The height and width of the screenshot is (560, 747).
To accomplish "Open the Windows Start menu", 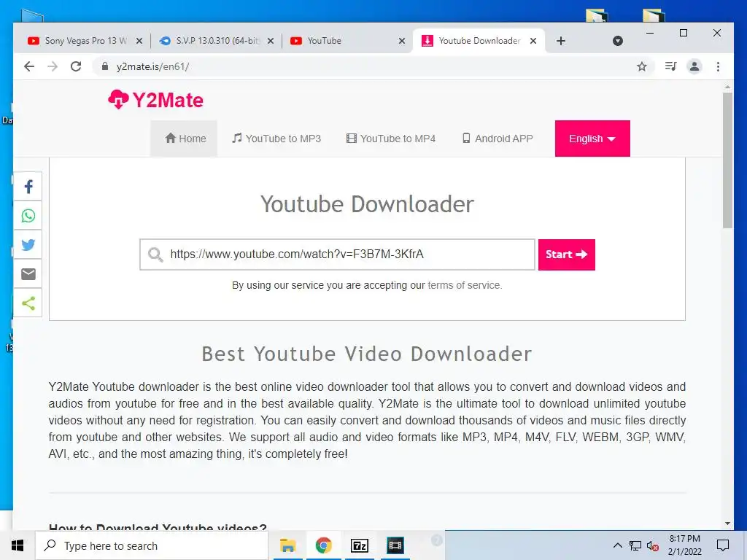I will pyautogui.click(x=18, y=545).
